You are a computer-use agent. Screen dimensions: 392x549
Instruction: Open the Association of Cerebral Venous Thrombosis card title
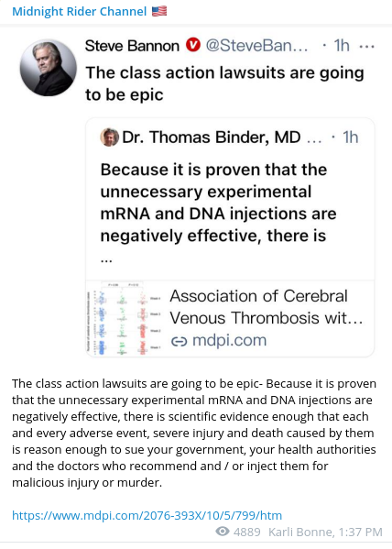267,307
